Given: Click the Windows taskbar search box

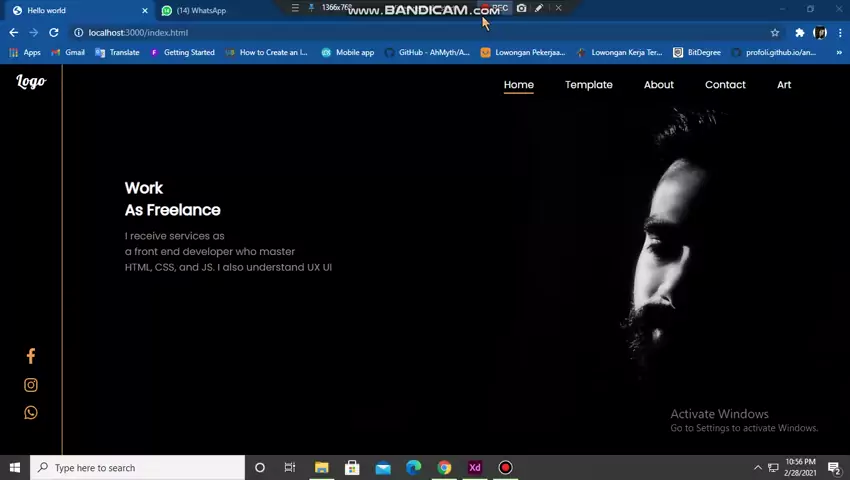Looking at the screenshot, I should 140,467.
